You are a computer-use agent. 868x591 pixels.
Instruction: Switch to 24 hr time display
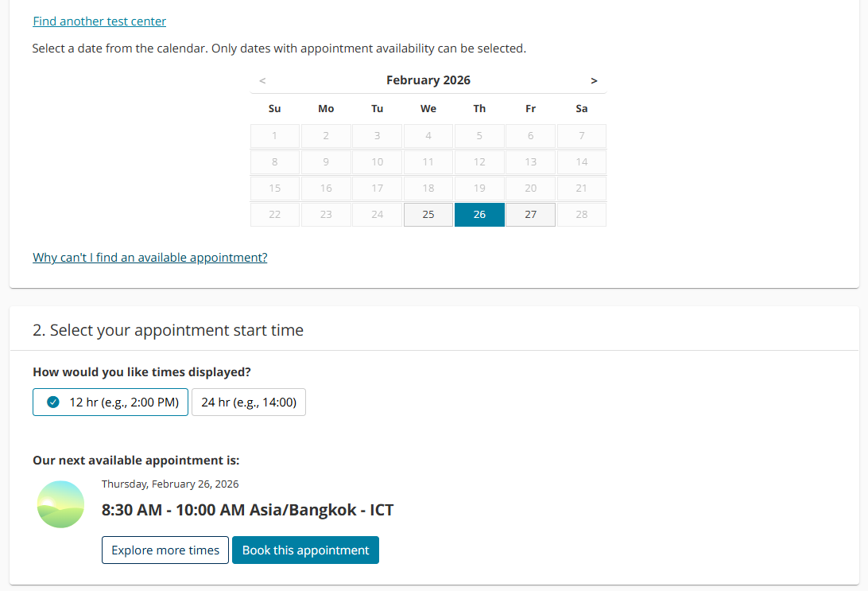tap(248, 402)
